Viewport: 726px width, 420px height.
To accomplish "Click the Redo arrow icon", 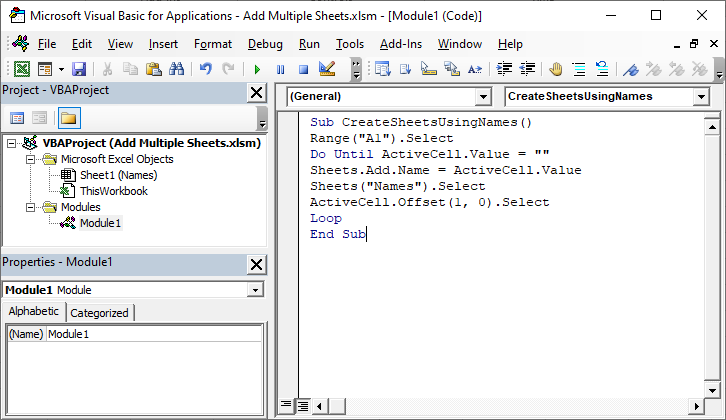I will click(x=228, y=69).
